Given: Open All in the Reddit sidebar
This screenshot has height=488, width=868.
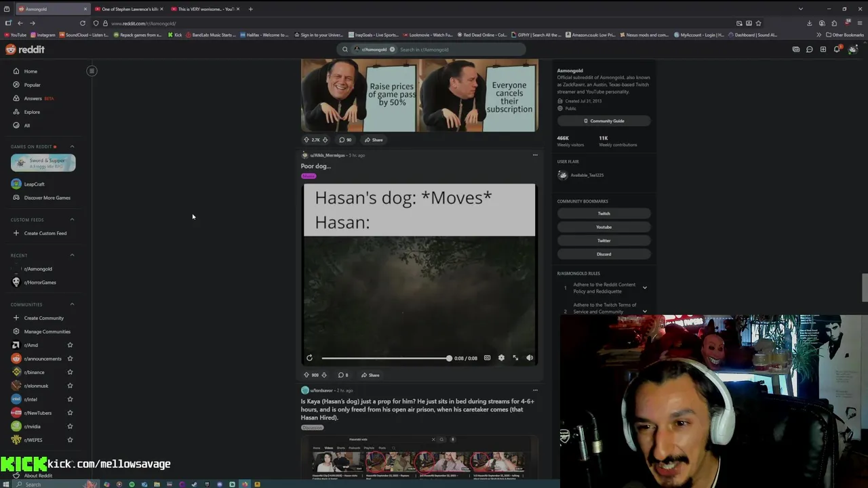Looking at the screenshot, I should tap(27, 125).
